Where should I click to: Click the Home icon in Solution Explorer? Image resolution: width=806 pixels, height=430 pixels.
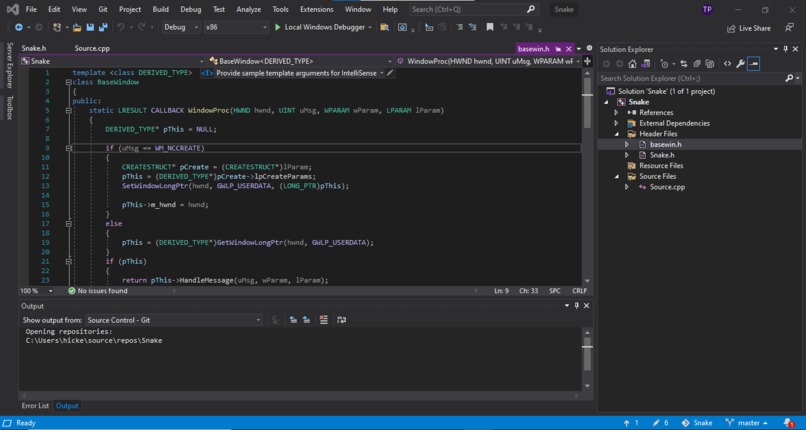(632, 64)
